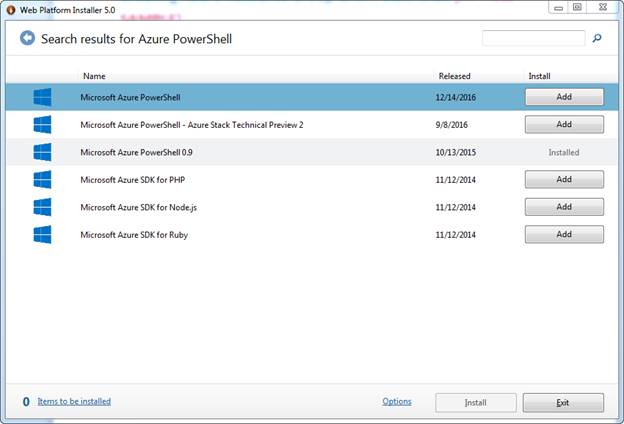Open Items to be installed link
The width and height of the screenshot is (624, 424).
tap(74, 402)
